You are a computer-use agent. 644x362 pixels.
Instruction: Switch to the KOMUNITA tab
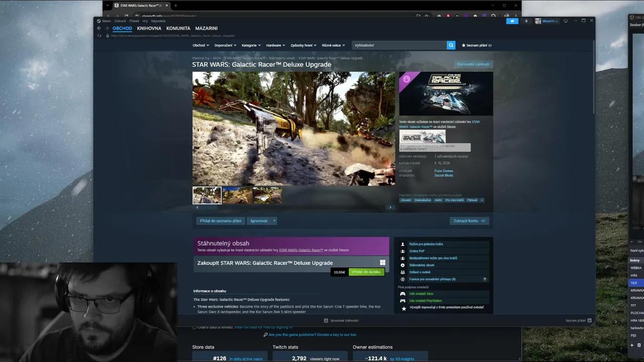[x=178, y=28]
